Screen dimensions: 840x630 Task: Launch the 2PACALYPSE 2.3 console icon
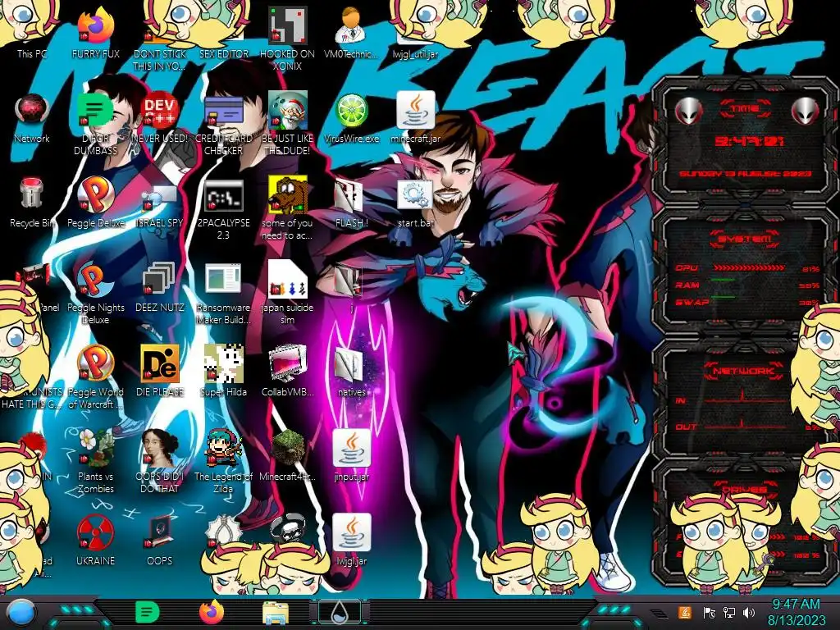[x=223, y=209]
